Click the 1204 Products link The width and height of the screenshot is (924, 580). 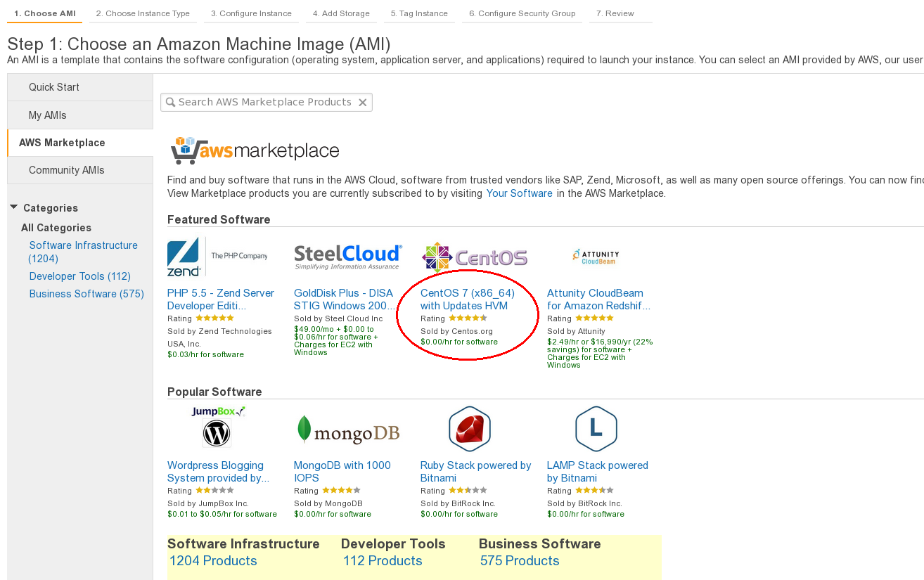coord(213,561)
